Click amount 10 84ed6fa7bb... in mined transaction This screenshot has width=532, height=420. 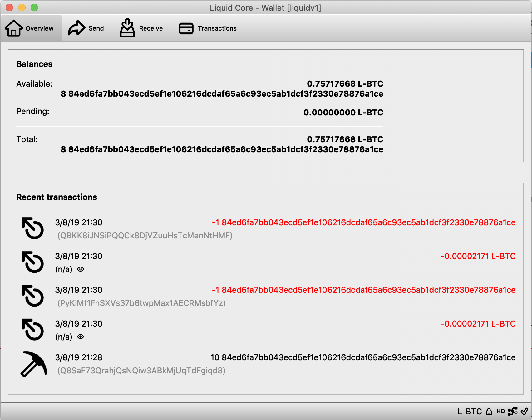click(x=363, y=357)
